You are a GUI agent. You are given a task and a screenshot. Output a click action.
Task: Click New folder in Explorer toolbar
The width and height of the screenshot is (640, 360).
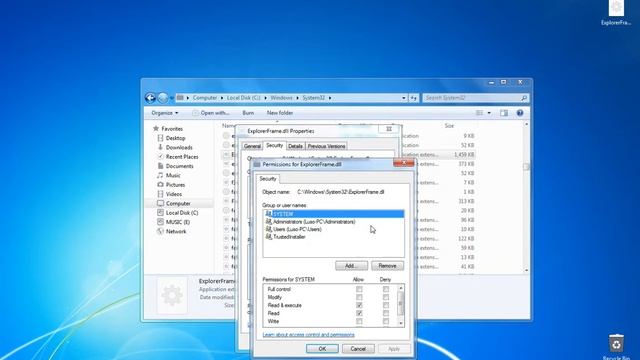pos(280,113)
